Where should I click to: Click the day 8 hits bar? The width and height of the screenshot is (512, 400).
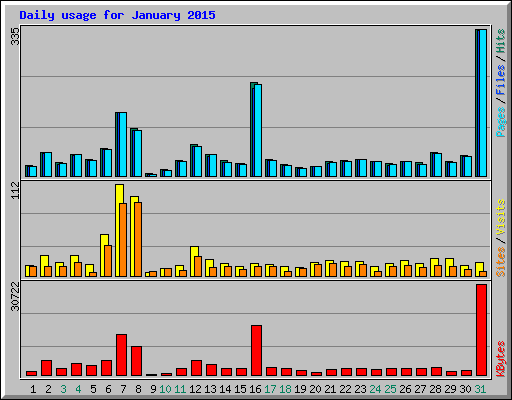point(136,152)
